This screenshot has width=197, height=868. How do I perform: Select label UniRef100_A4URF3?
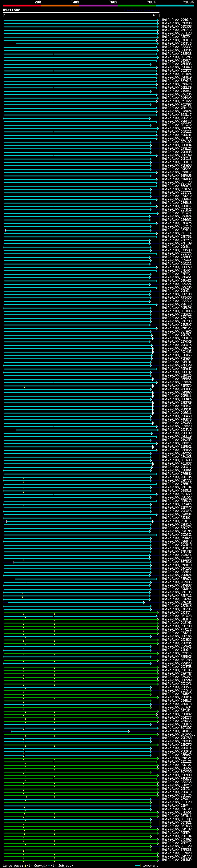point(177,419)
